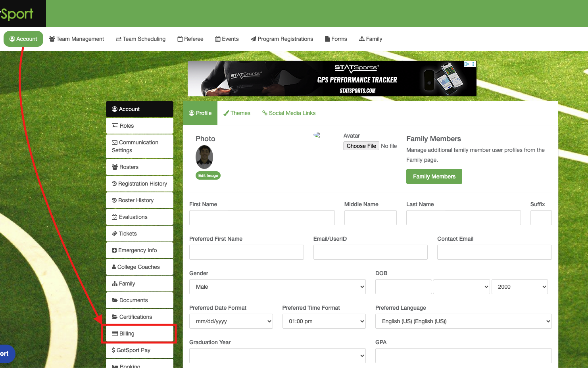Click the First Name input field

tap(262, 218)
